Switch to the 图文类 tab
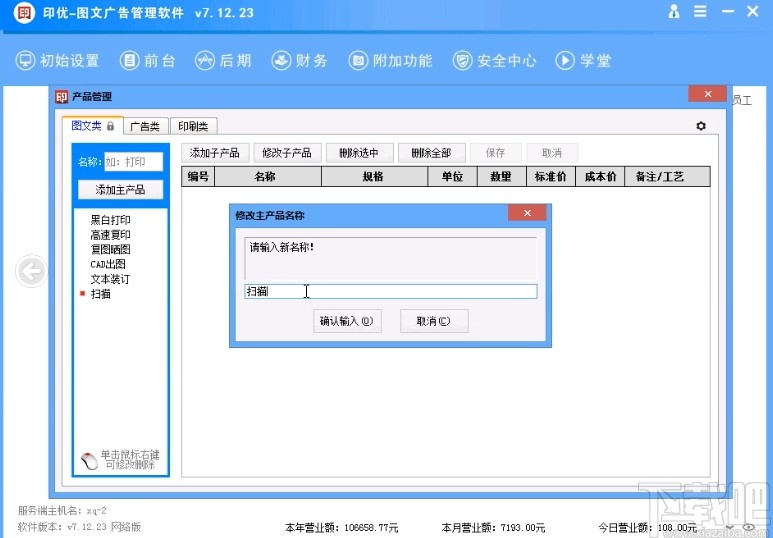The width and height of the screenshot is (773, 538). point(92,126)
